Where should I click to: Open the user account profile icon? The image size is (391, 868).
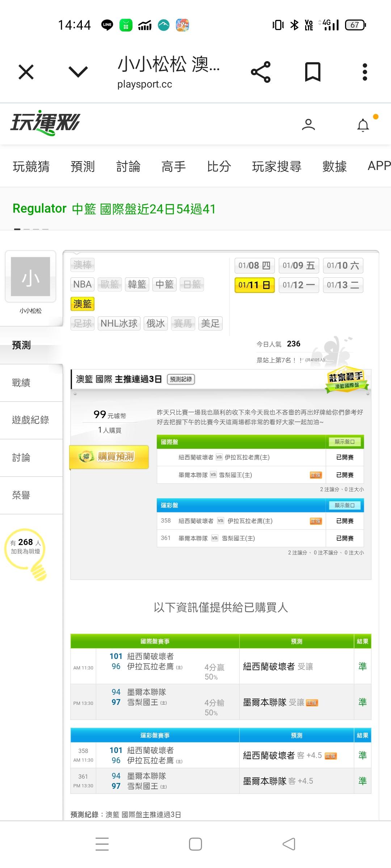coord(308,124)
